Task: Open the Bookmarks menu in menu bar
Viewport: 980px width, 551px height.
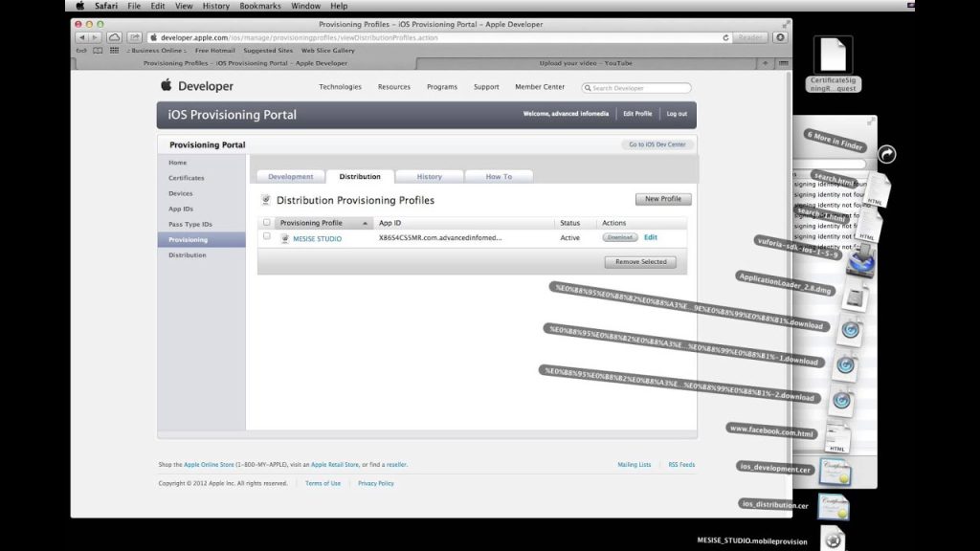Action: click(x=260, y=6)
